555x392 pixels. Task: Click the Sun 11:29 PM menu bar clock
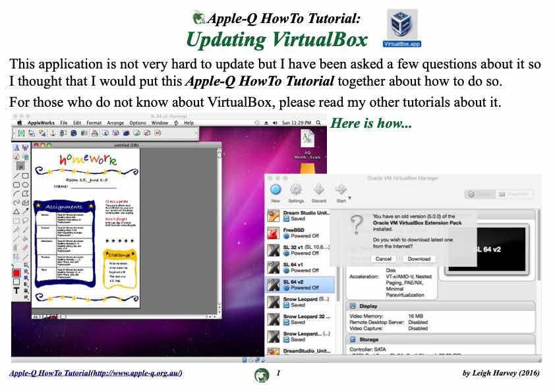(x=296, y=123)
